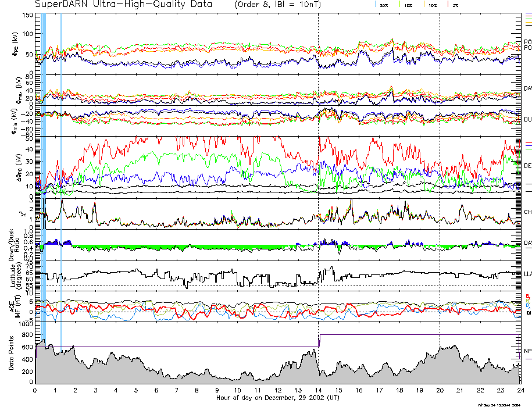Click hour 6 on the time axis
Viewport: 532px width, 407px height.
(x=156, y=390)
